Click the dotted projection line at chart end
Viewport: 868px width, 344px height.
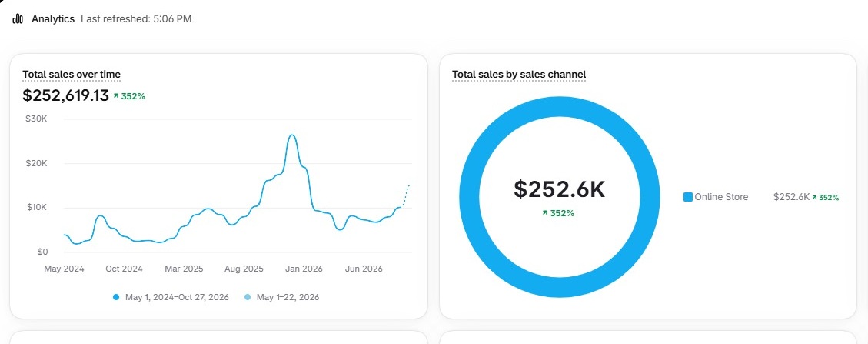click(406, 195)
